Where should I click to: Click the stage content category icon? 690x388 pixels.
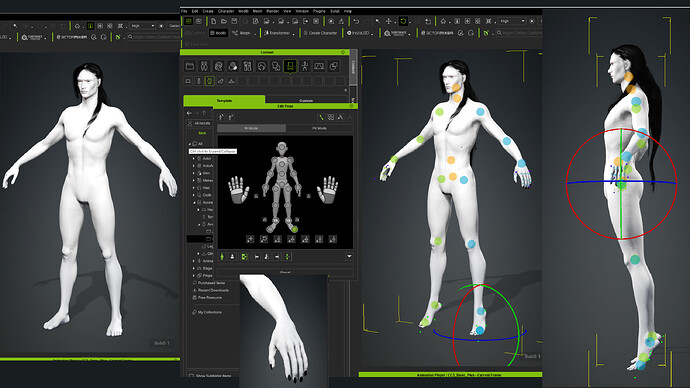pyautogui.click(x=319, y=66)
